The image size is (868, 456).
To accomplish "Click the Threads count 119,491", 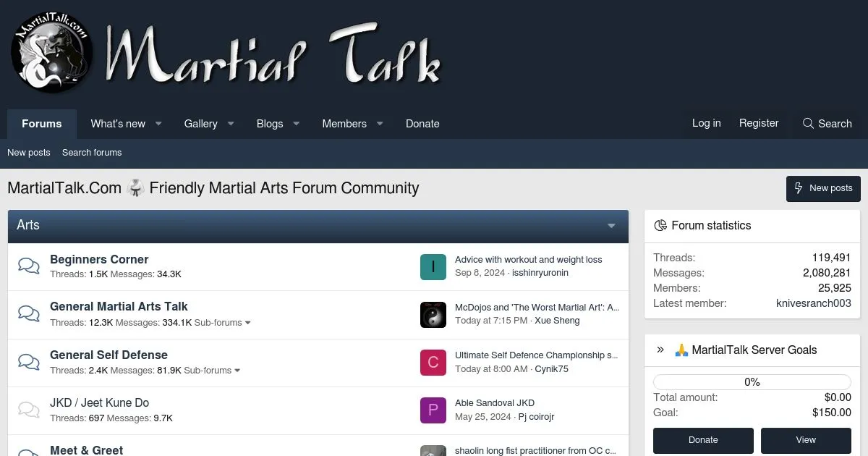I will pos(831,258).
